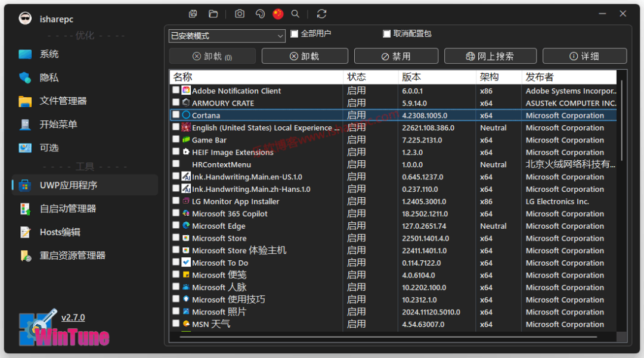Check the box for ARMOURY CRATE
The height and width of the screenshot is (358, 644).
176,102
